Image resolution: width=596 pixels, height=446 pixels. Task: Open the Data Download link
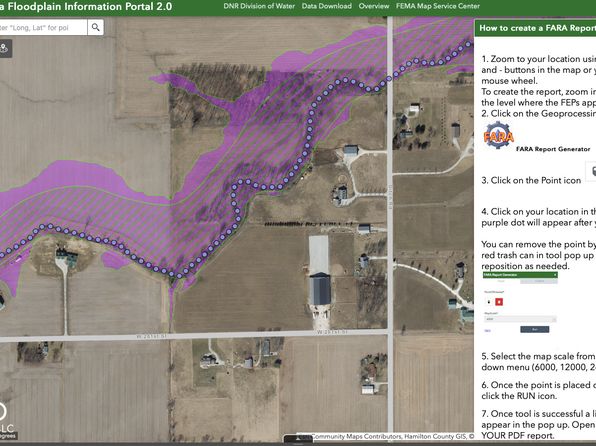(x=327, y=6)
